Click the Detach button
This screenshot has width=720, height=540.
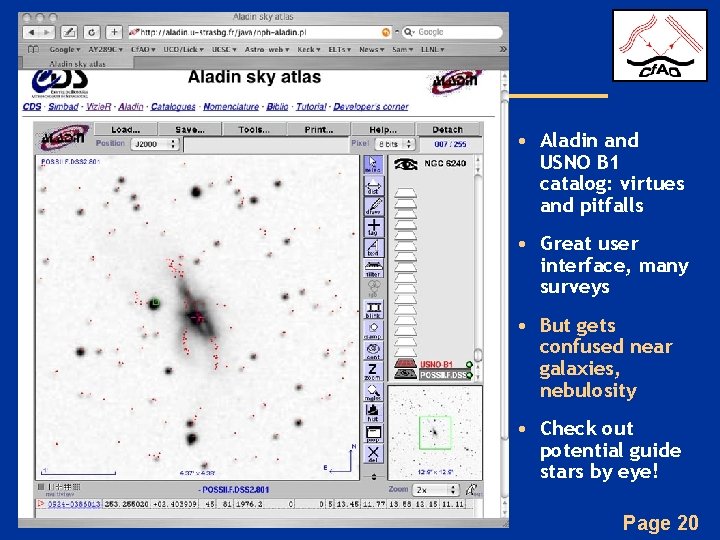(447, 129)
